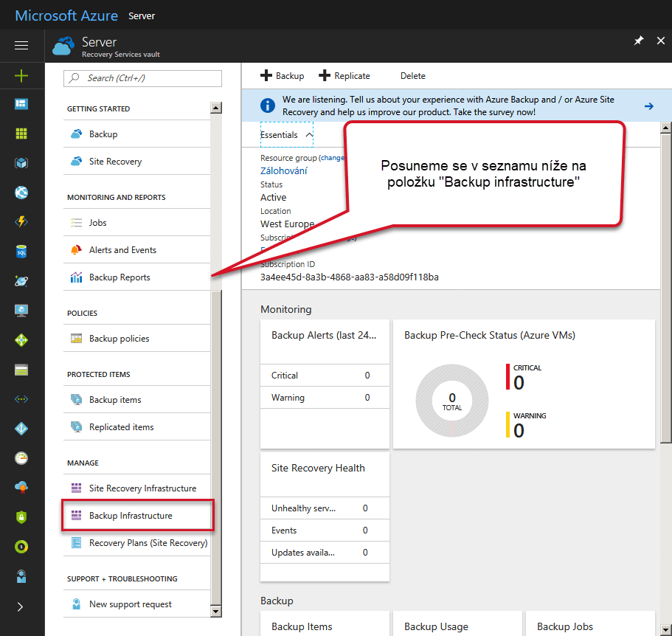Click the Server breadcrumb in top bar

pos(142,15)
